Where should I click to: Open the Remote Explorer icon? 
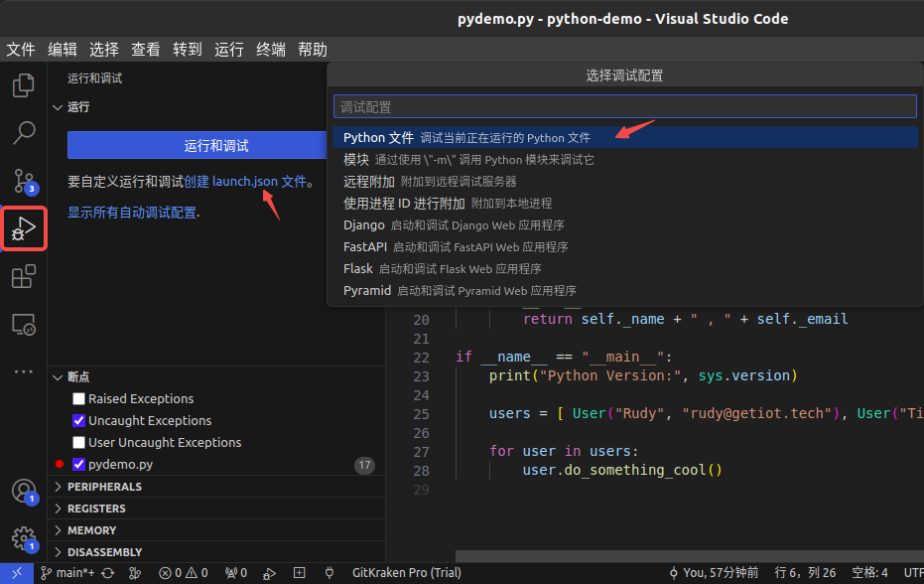[x=23, y=324]
